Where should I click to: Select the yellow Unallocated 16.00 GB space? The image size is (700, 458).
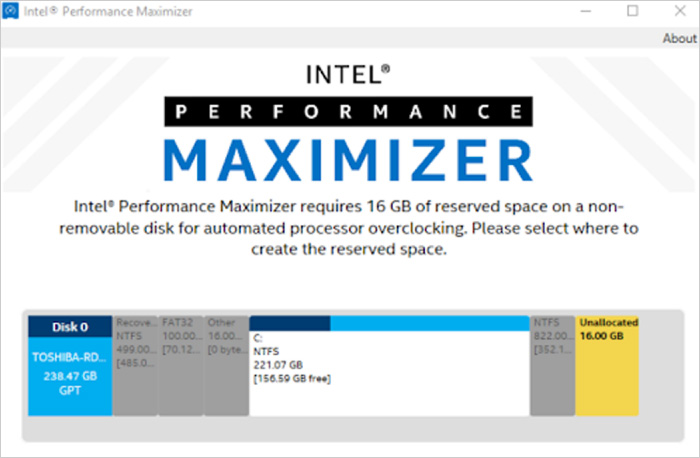[606, 365]
